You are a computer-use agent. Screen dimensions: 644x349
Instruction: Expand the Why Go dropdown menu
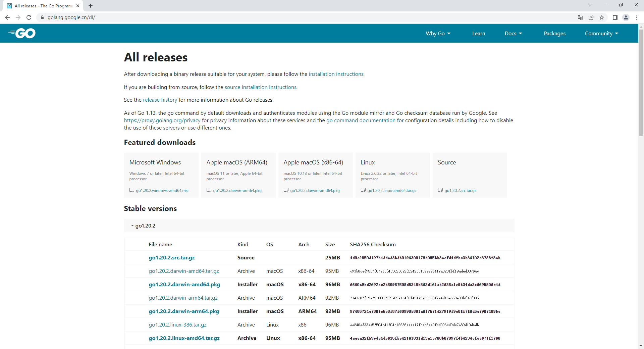[438, 33]
